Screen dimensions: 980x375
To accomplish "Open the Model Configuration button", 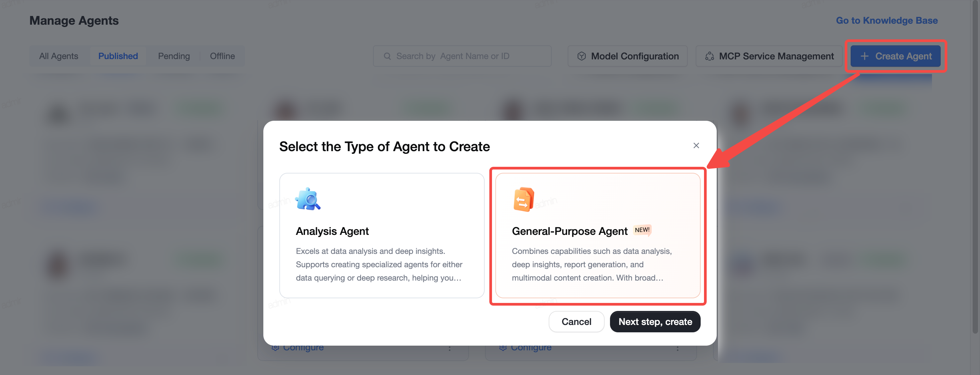I will click(x=627, y=56).
